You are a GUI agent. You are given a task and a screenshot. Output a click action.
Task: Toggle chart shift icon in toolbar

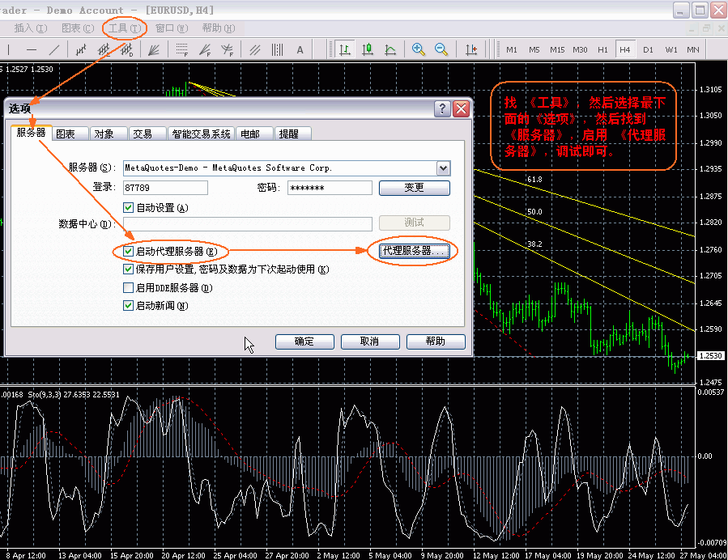point(471,49)
